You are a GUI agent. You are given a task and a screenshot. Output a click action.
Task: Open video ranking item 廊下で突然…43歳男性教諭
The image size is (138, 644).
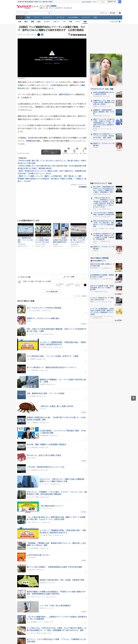104,190
